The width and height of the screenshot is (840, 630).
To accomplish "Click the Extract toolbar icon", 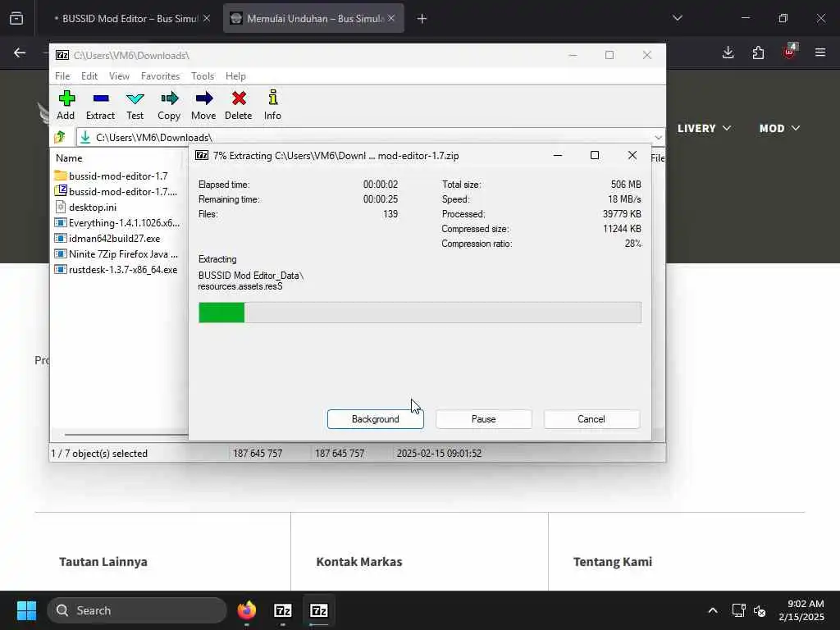I will pyautogui.click(x=100, y=105).
